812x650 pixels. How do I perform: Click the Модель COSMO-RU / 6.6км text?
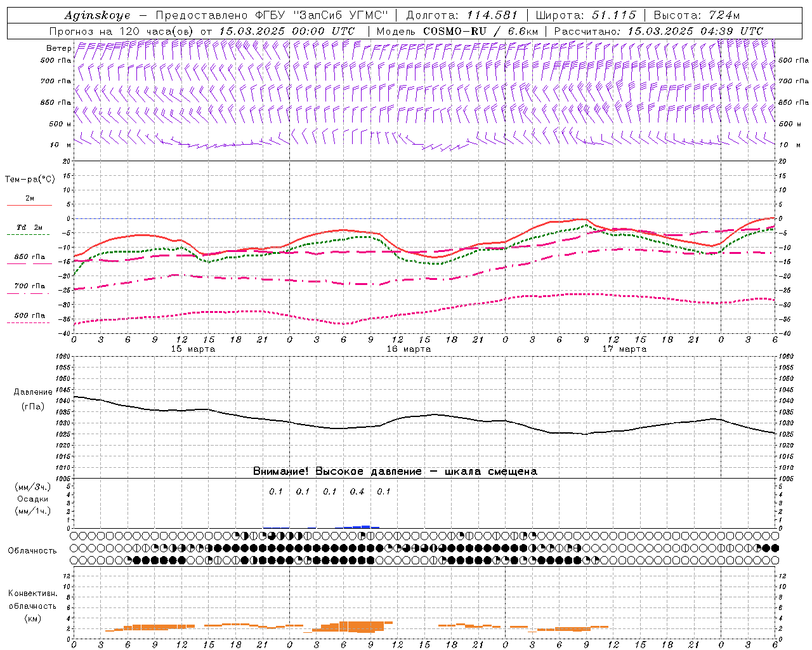click(x=457, y=31)
